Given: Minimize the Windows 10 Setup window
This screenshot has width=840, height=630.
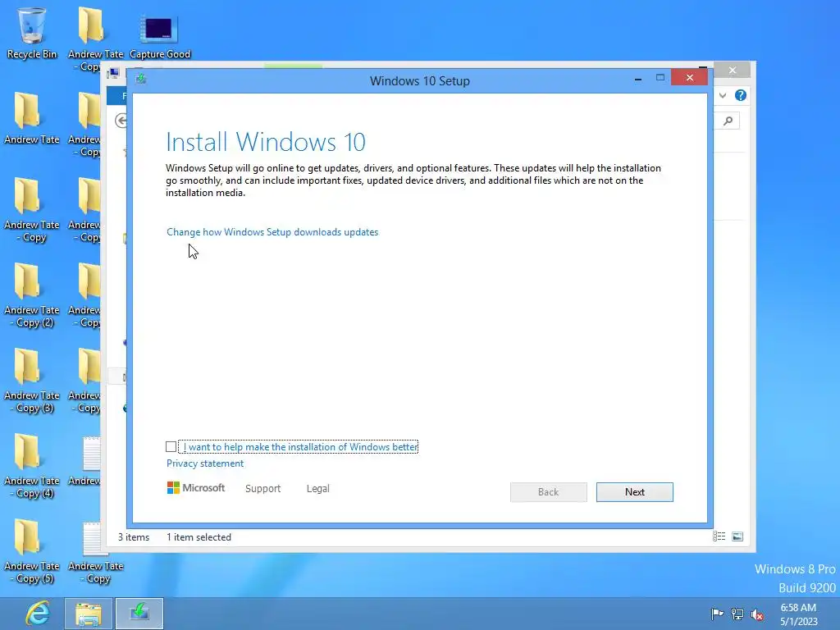Looking at the screenshot, I should [x=637, y=79].
